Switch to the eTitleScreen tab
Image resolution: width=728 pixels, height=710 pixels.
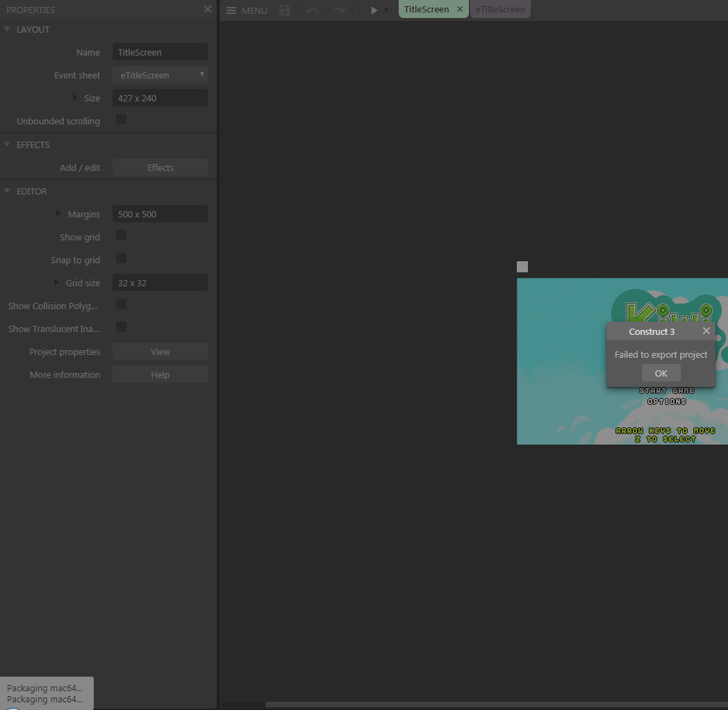pos(499,10)
